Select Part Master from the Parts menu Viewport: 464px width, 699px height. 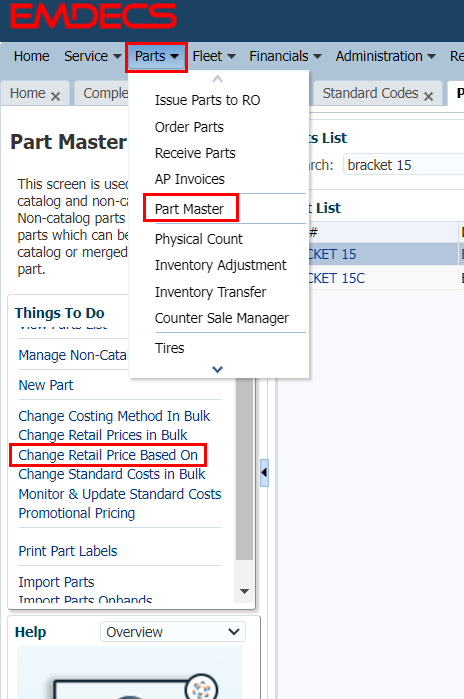point(189,209)
